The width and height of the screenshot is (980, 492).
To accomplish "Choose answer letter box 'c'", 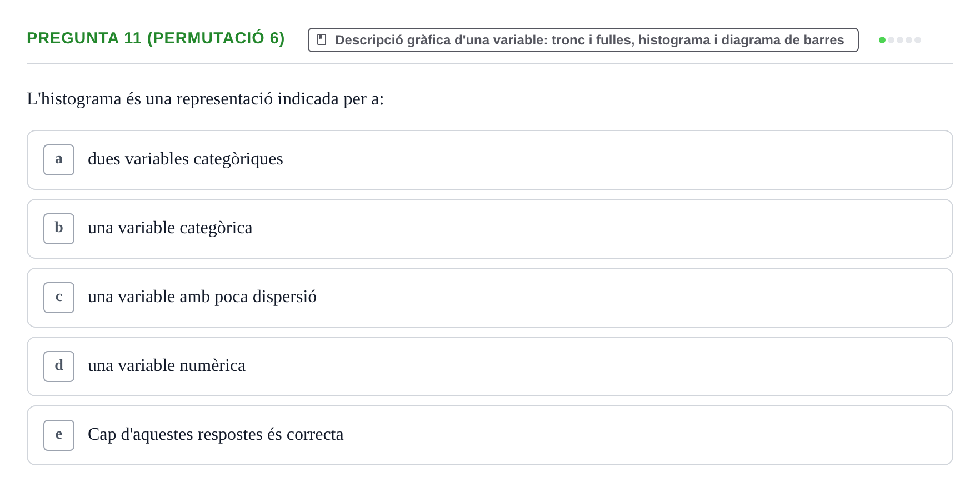I will point(59,298).
